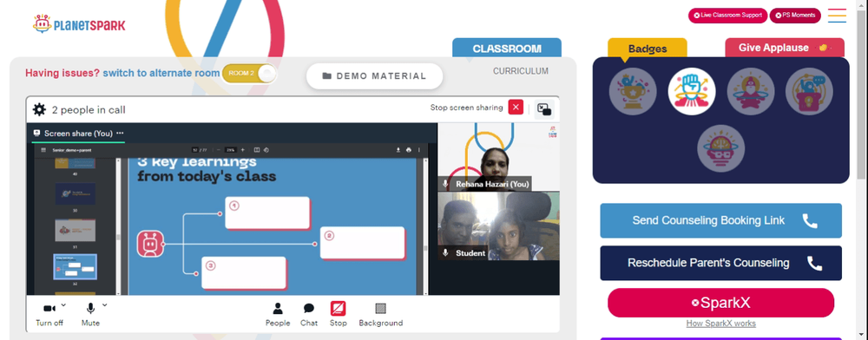Select slide thumbnail number 31
868x340 pixels.
click(75, 230)
